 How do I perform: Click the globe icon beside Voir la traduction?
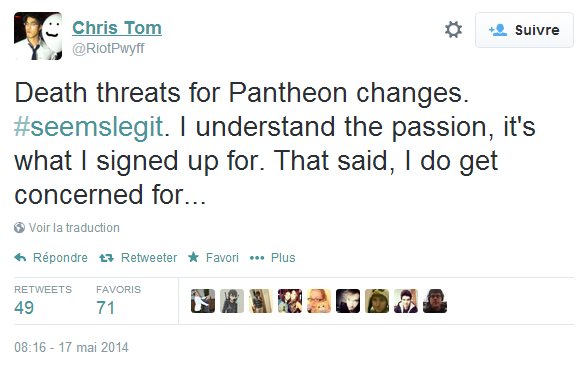19,227
